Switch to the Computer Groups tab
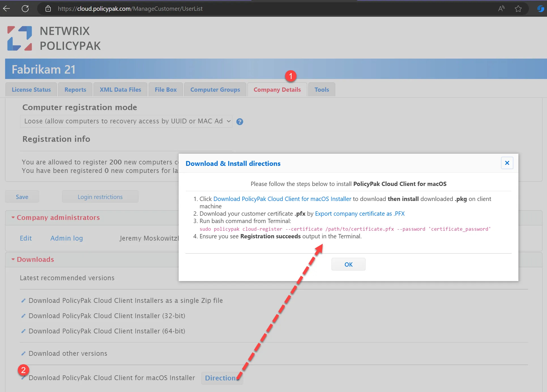 point(215,89)
